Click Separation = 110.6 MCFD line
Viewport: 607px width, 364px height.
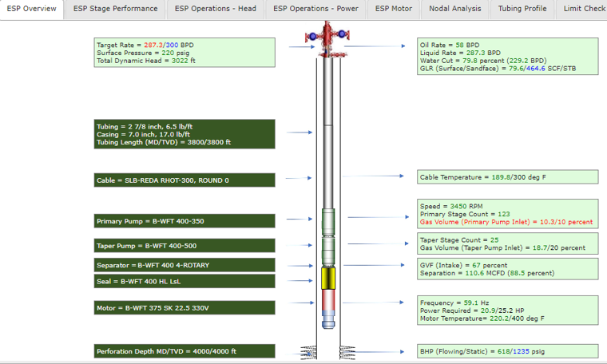(x=487, y=273)
